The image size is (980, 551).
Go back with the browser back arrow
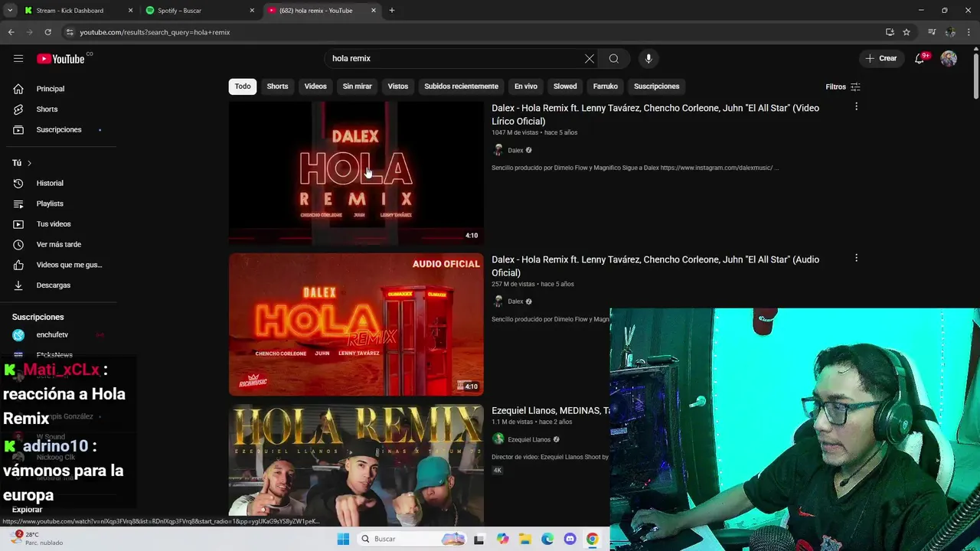pyautogui.click(x=11, y=32)
